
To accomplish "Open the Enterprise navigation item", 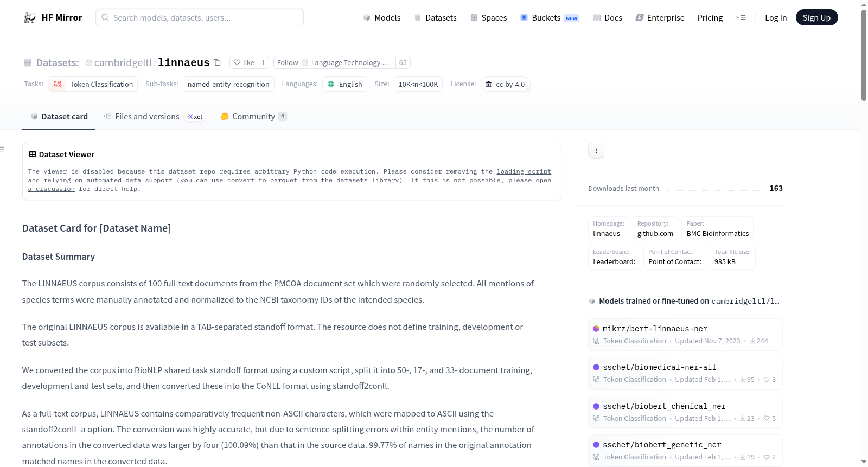I will click(660, 18).
